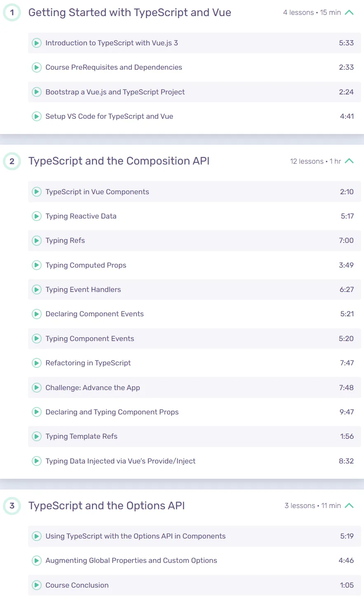This screenshot has width=364, height=600.
Task: Click play icon next to Typing Refs
Action: coord(37,240)
